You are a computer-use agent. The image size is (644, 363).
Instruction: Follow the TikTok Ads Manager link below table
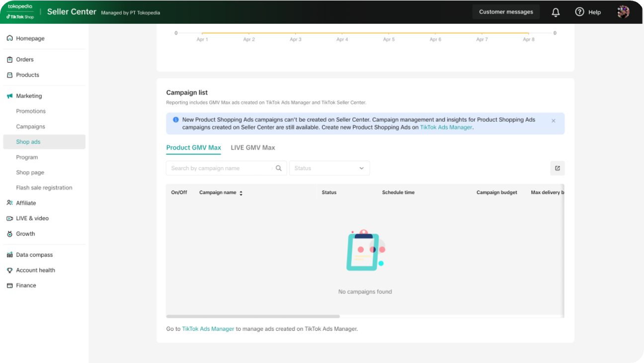208,329
